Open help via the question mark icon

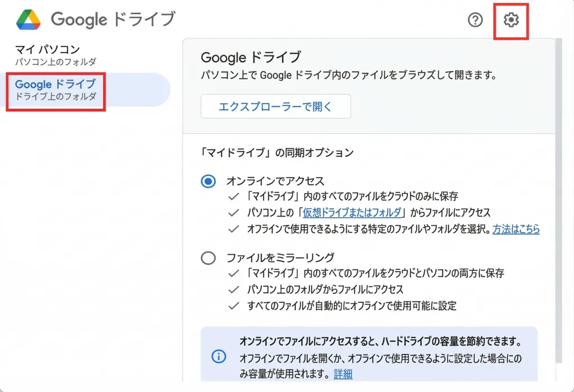point(475,20)
